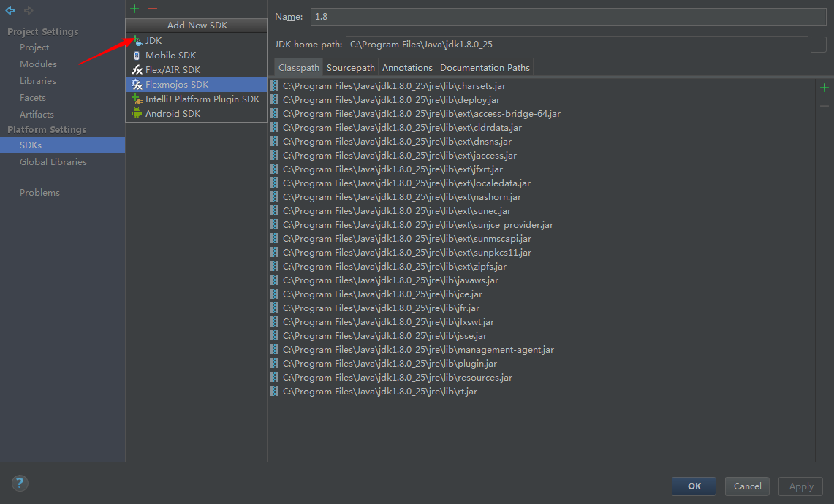Click the minus to remove classpath entry

pyautogui.click(x=824, y=106)
